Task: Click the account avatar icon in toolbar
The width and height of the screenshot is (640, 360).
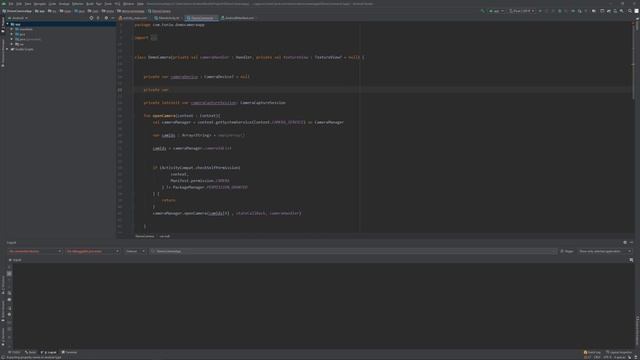Action: pos(636,11)
